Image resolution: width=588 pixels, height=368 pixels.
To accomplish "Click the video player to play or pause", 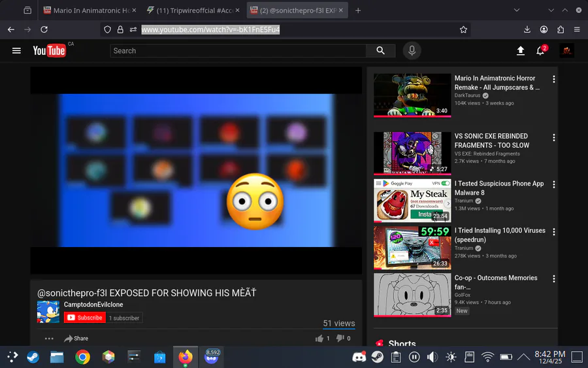I will tap(196, 171).
